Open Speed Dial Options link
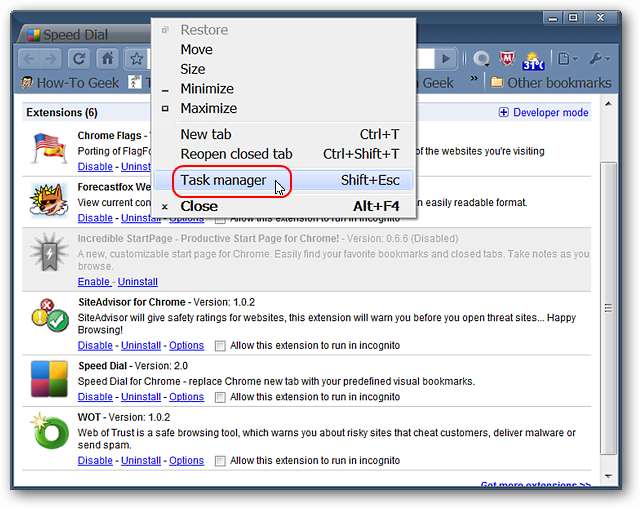 [187, 397]
